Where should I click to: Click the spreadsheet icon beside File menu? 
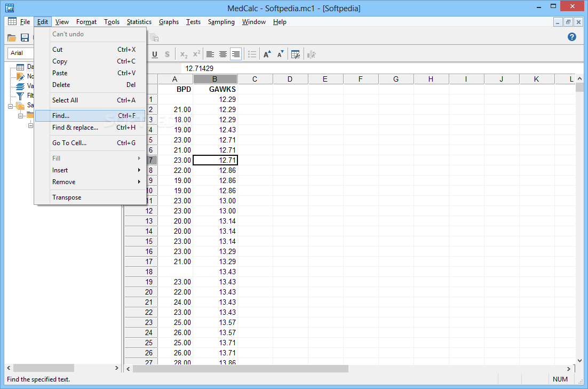click(12, 21)
